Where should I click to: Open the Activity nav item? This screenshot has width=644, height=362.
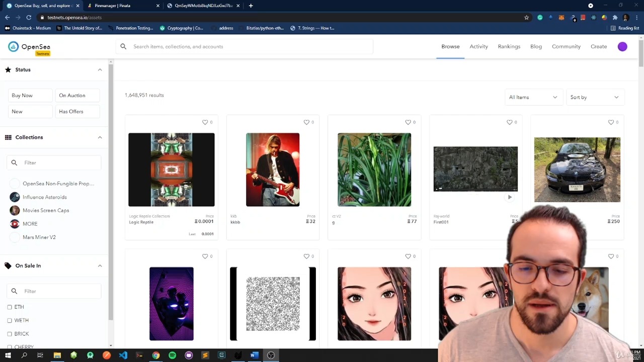(478, 47)
